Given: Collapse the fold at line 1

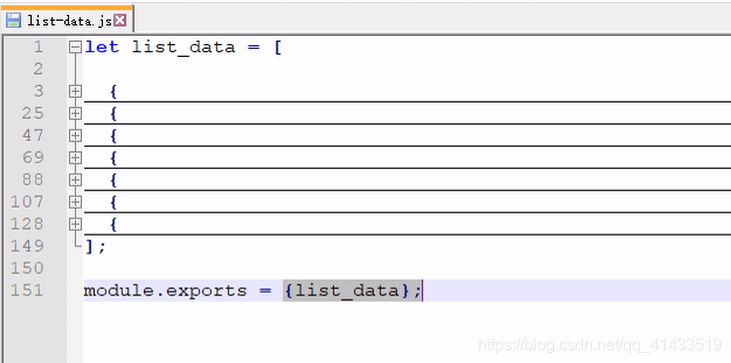Looking at the screenshot, I should tap(75, 47).
